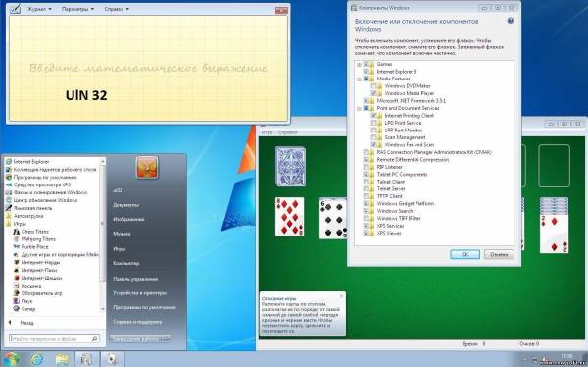Launch Интернет-Нарды from games list
This screenshot has height=367, width=588.
(16, 263)
